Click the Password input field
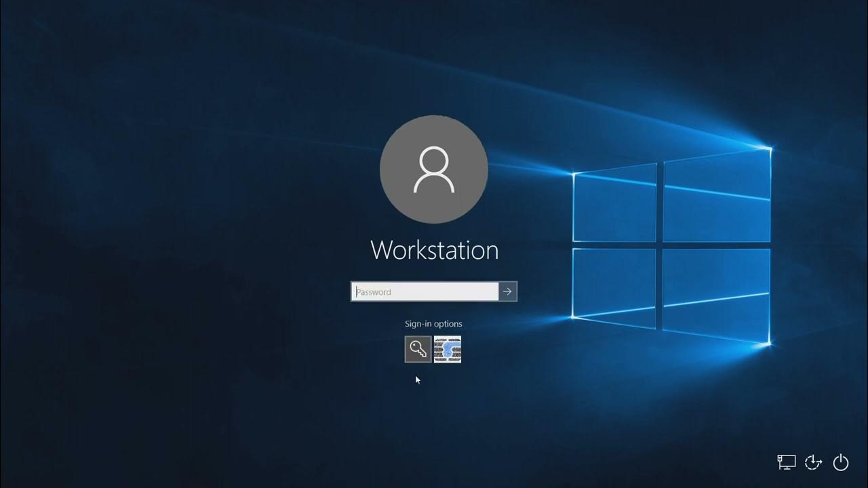 tap(425, 291)
